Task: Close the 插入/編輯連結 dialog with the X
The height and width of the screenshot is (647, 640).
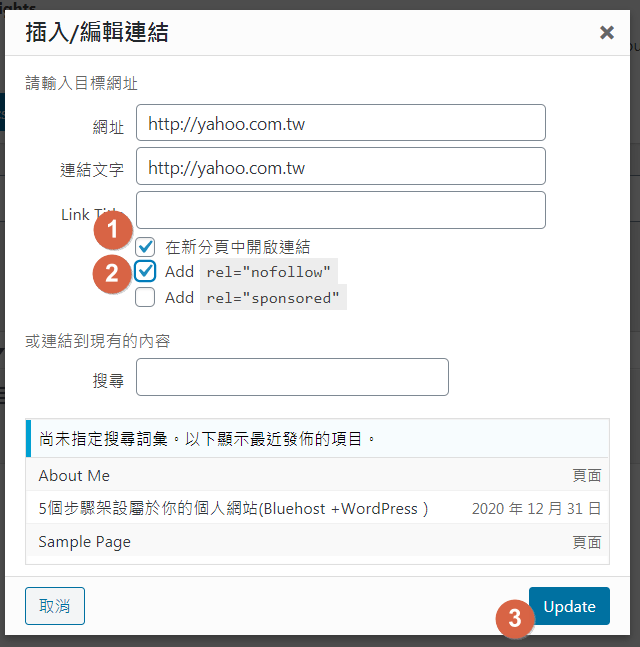Action: 606,33
